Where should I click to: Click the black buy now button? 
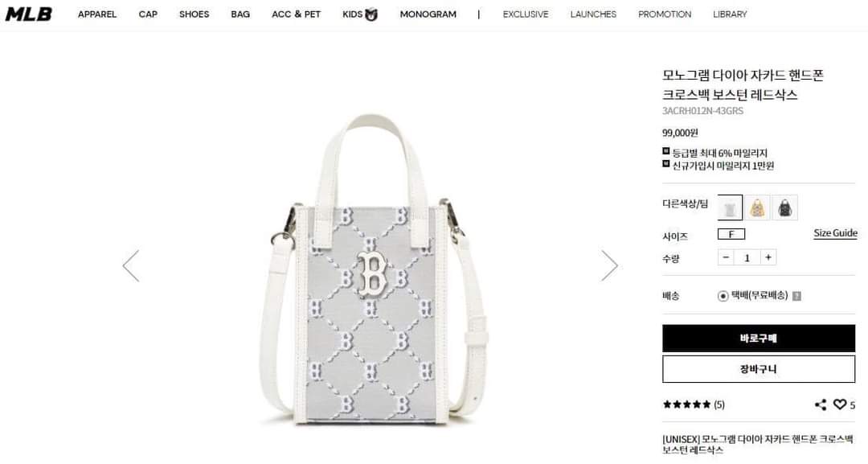tap(759, 339)
